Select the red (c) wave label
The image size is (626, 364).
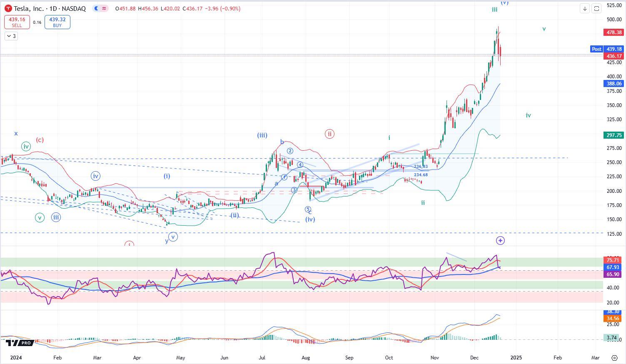tap(40, 140)
